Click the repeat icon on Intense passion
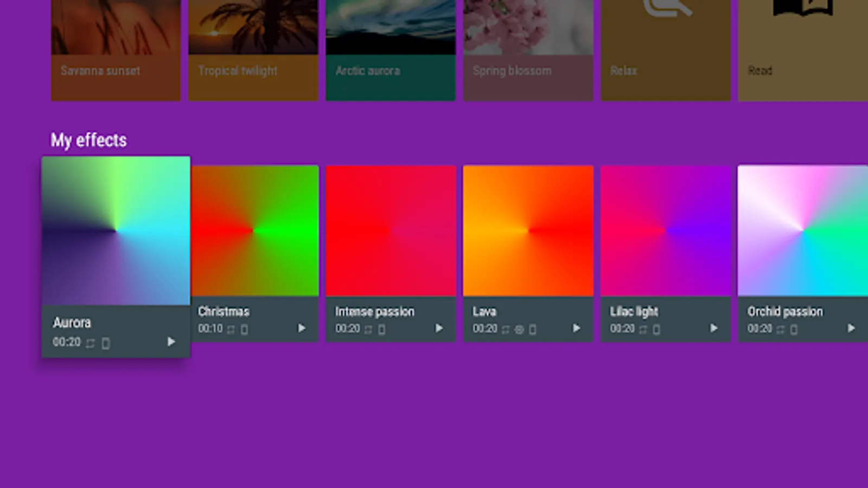 [368, 329]
